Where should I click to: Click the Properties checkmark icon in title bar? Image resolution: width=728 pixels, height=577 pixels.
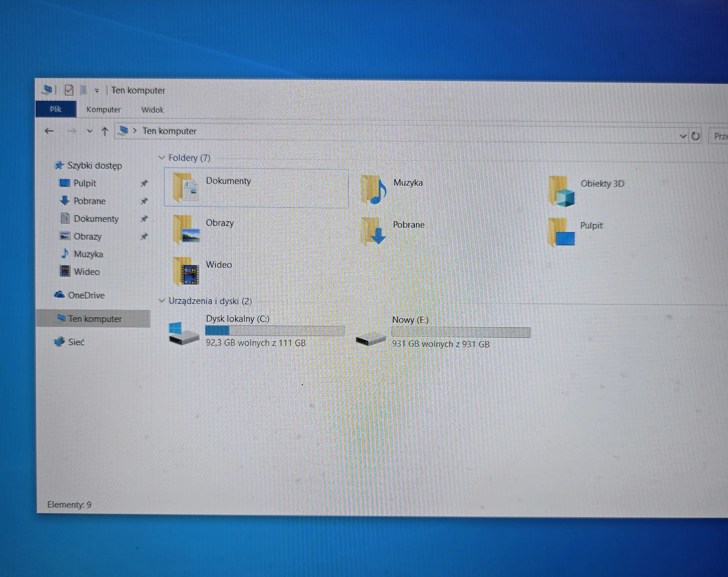pyautogui.click(x=69, y=90)
